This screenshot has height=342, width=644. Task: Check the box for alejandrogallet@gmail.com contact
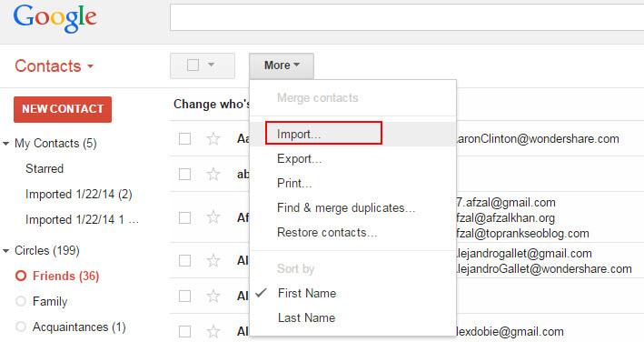click(184, 260)
